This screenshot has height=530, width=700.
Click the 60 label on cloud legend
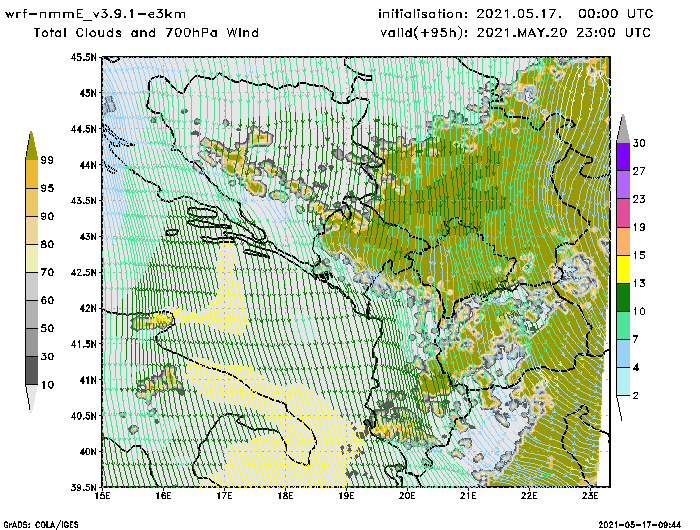47,300
